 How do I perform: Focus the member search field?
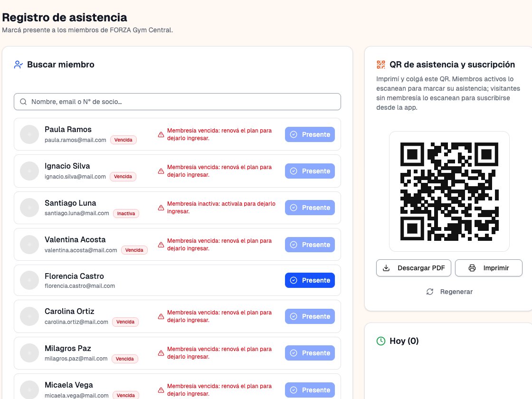tap(178, 102)
